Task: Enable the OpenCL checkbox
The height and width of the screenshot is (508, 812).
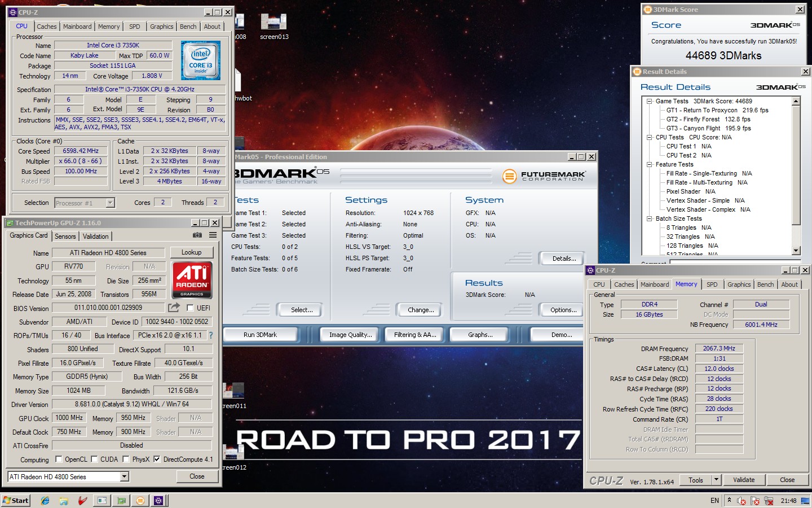Action: coord(59,459)
